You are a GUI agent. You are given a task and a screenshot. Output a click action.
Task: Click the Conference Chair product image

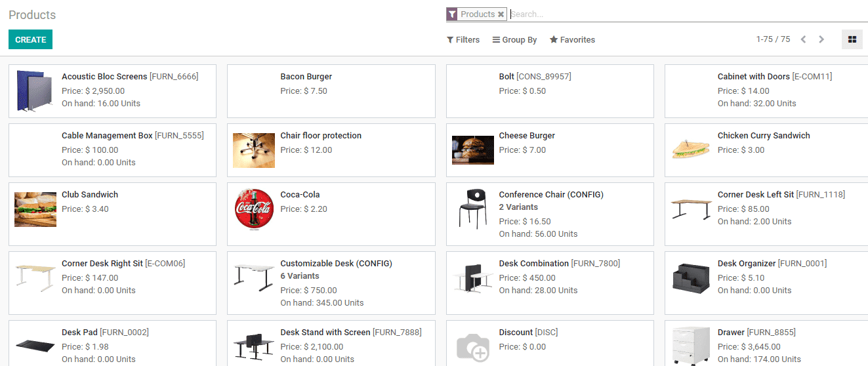(472, 209)
